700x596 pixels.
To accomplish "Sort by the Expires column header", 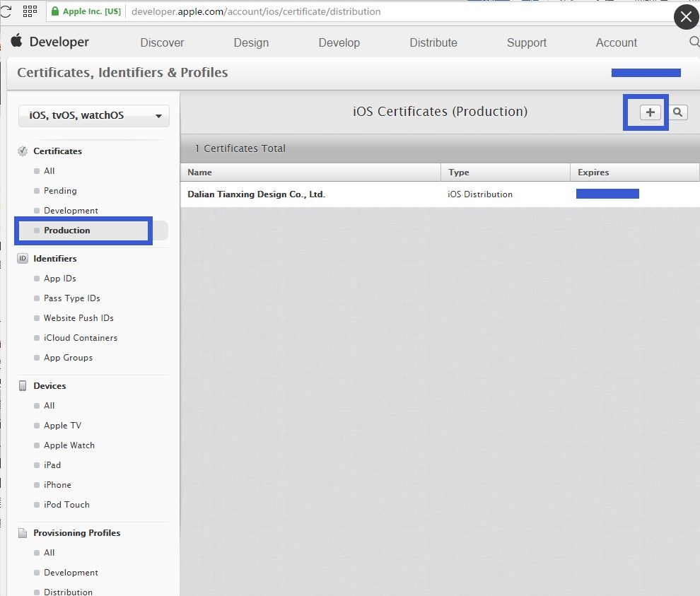I will pyautogui.click(x=593, y=173).
